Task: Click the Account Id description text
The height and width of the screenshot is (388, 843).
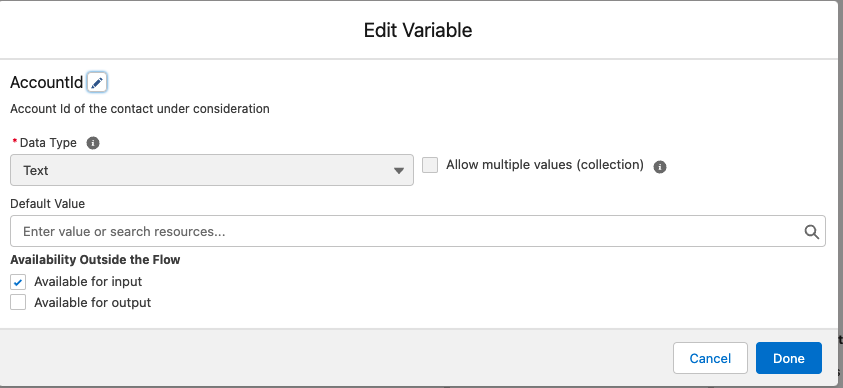Action: tap(140, 109)
